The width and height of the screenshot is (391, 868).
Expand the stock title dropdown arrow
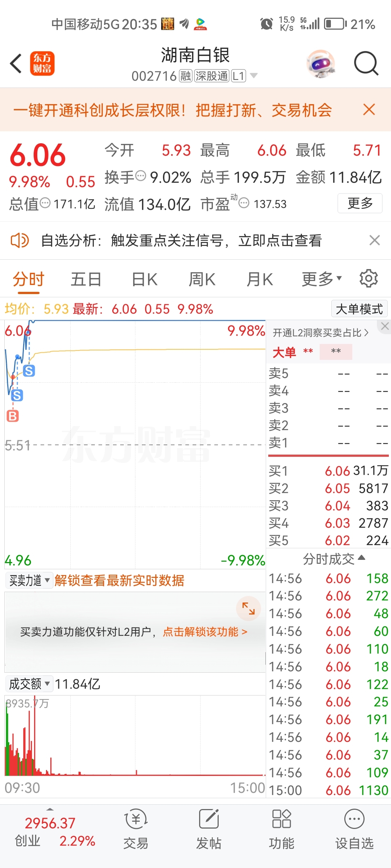254,76
